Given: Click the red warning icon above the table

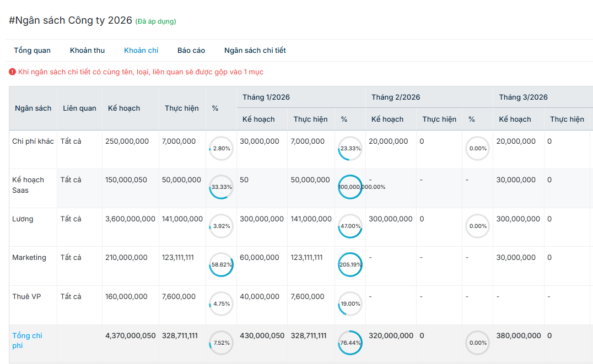Looking at the screenshot, I should coord(12,72).
